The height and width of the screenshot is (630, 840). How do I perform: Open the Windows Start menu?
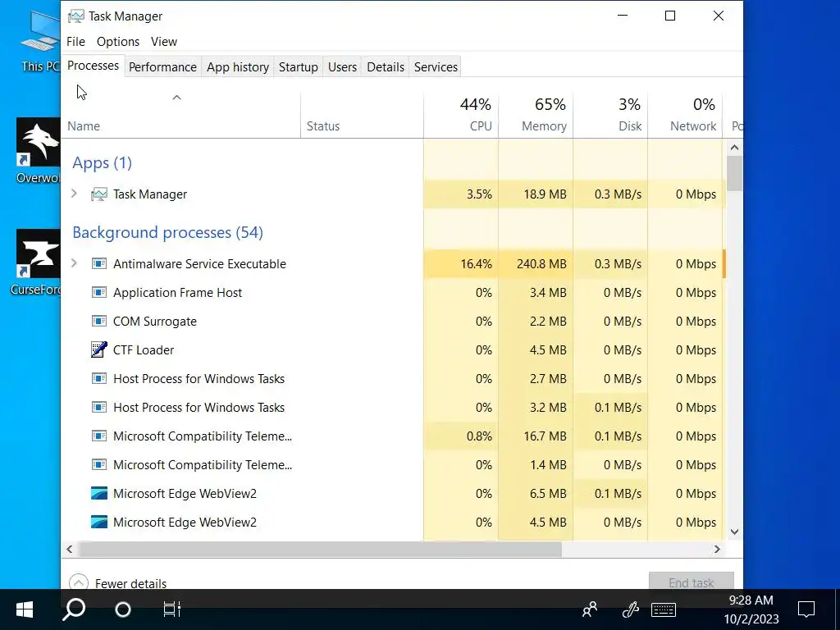coord(24,609)
